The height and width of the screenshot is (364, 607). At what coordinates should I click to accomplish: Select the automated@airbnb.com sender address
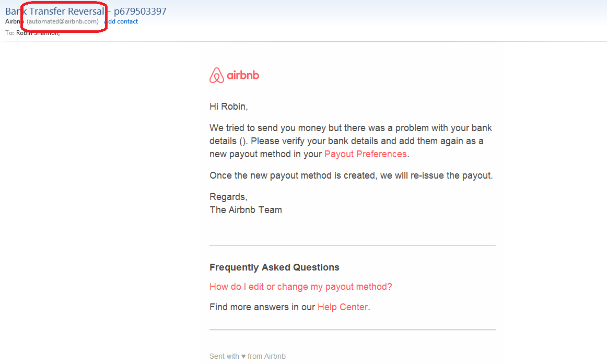pos(63,21)
